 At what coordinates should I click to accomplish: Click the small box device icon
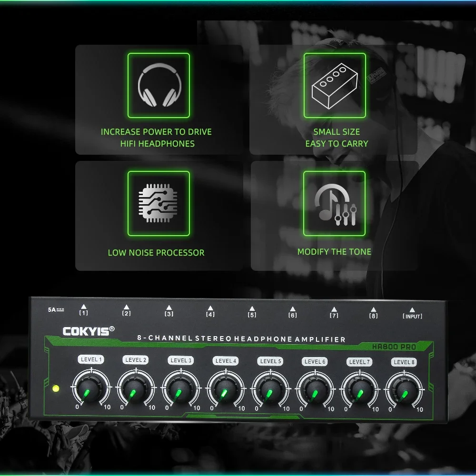(x=335, y=86)
